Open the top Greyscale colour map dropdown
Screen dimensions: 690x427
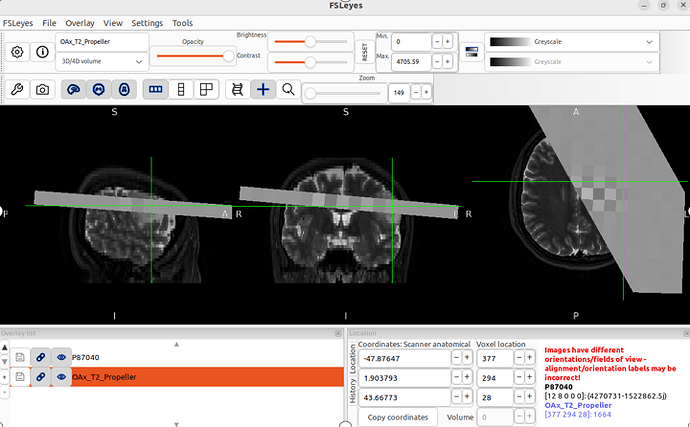(571, 42)
